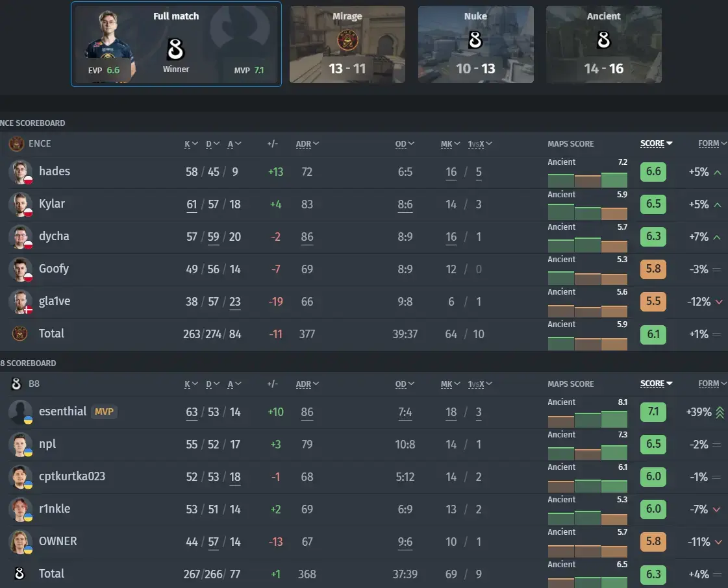Click the B8 winner logo in Full match card
This screenshot has height=588, width=728.
[x=175, y=49]
